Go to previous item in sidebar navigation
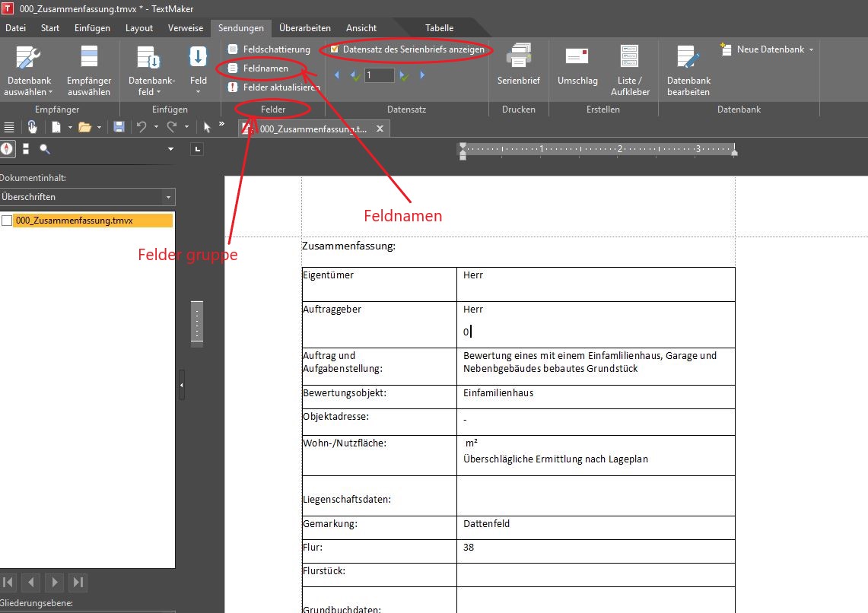The image size is (868, 613). pos(31,582)
